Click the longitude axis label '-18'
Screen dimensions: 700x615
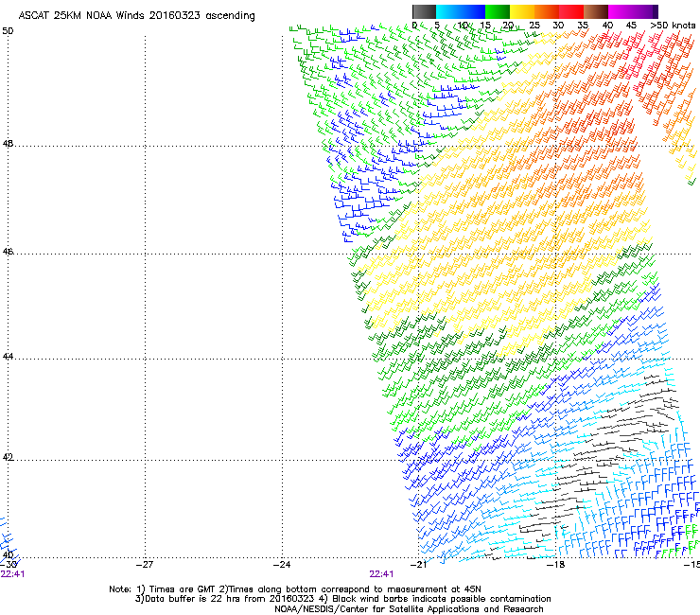pos(556,565)
